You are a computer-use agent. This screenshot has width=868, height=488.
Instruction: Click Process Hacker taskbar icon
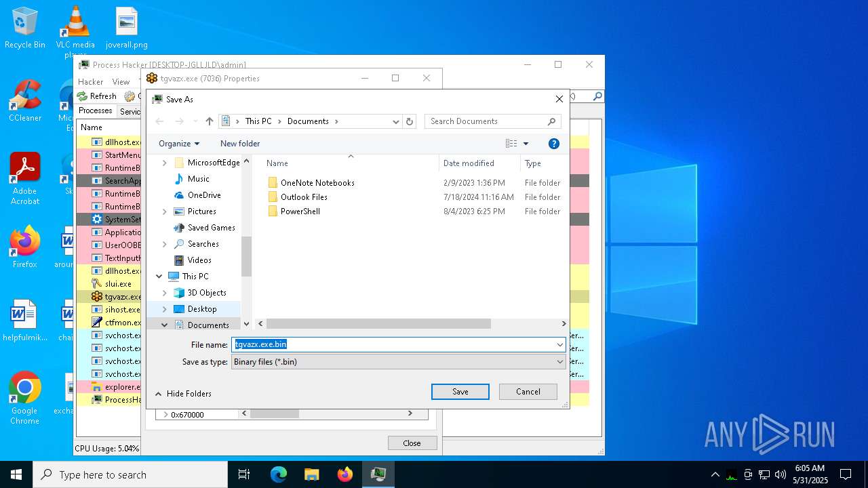[378, 474]
